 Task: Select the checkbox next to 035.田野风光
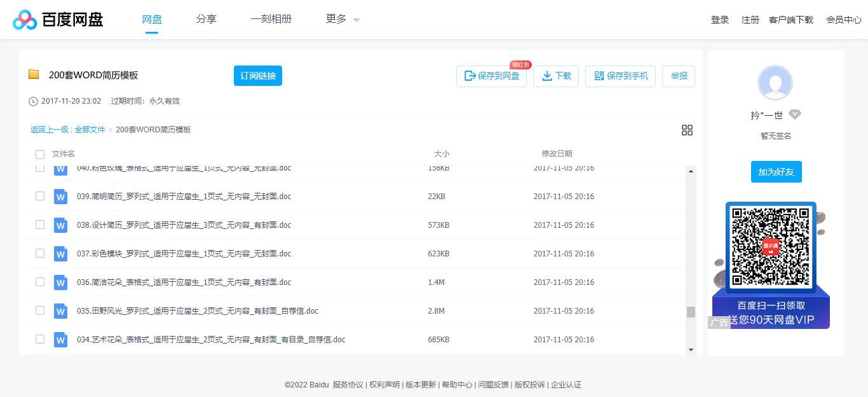(39, 310)
